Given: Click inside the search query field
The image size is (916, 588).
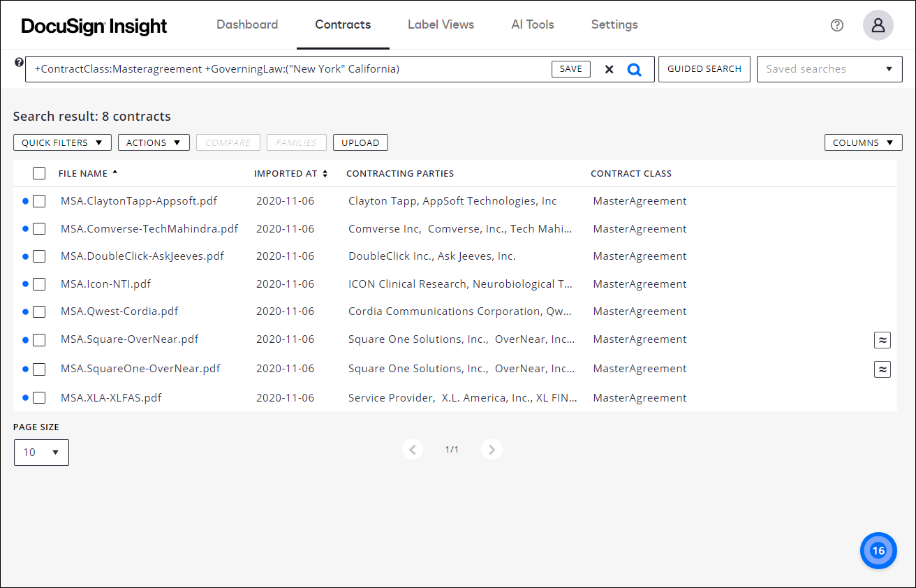Looking at the screenshot, I should [x=279, y=68].
